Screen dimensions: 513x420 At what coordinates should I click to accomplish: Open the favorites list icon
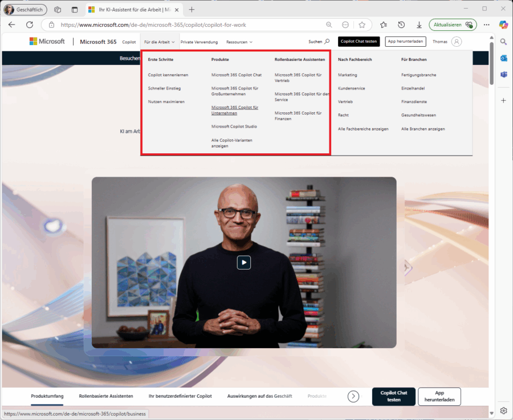[x=384, y=25]
